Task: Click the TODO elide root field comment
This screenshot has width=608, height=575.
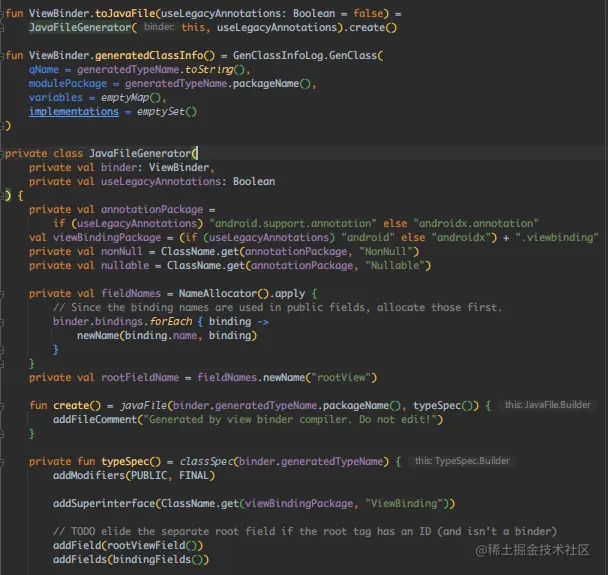Action: pyautogui.click(x=305, y=531)
